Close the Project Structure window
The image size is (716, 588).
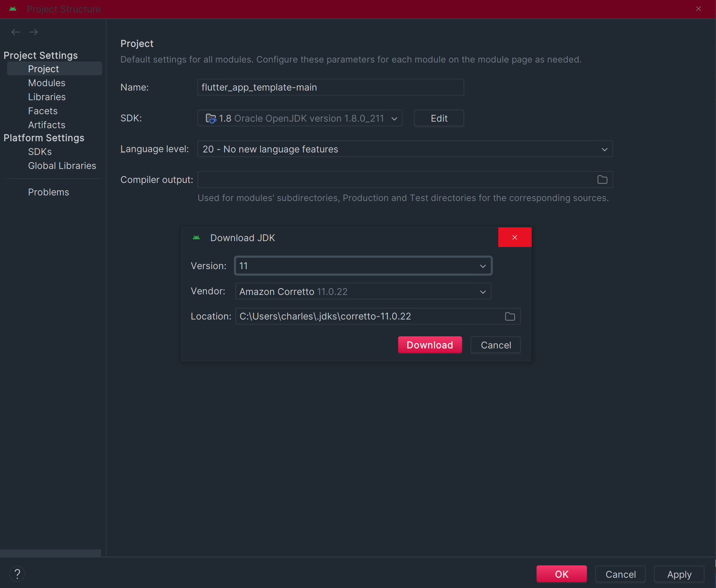point(698,9)
